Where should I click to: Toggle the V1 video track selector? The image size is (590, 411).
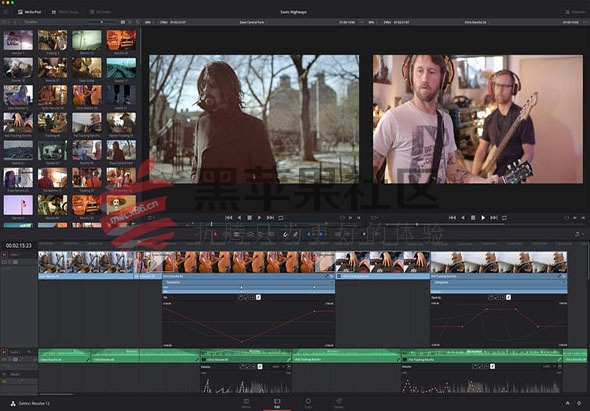(x=4, y=255)
